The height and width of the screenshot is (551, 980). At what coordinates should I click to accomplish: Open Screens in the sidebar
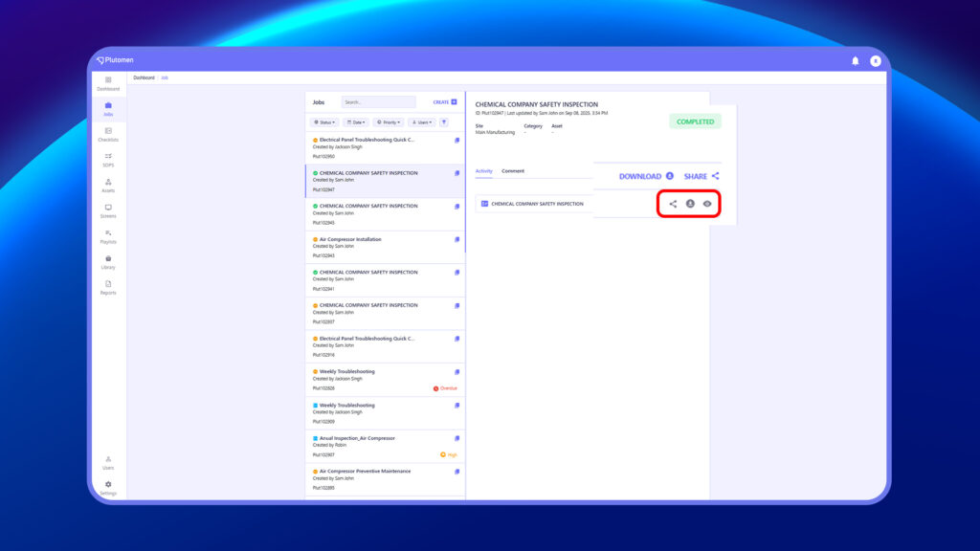click(108, 211)
